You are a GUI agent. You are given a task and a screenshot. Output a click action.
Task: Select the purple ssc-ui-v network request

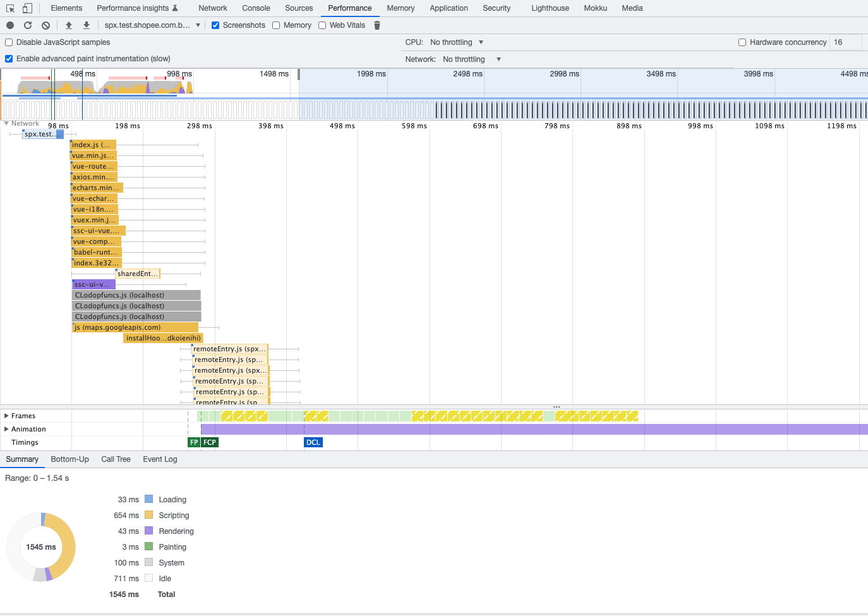pos(94,284)
